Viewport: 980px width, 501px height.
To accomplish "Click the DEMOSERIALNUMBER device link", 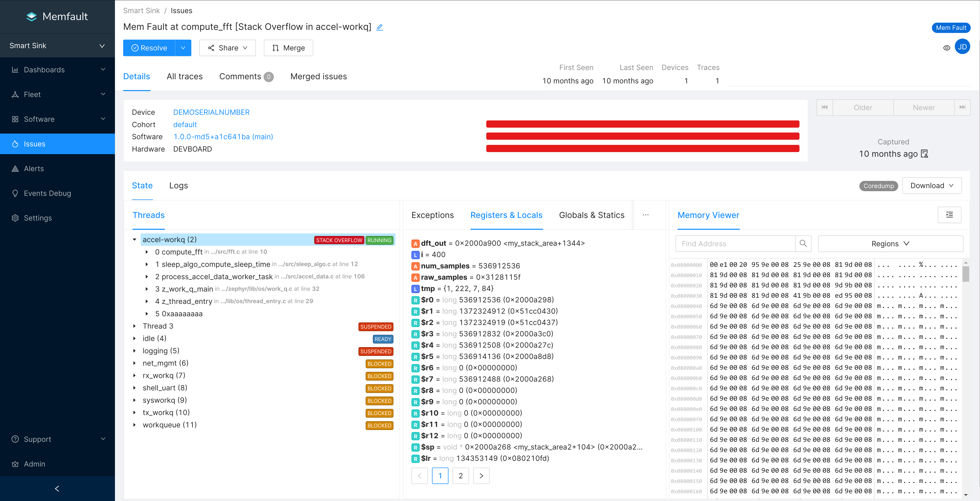I will (211, 112).
